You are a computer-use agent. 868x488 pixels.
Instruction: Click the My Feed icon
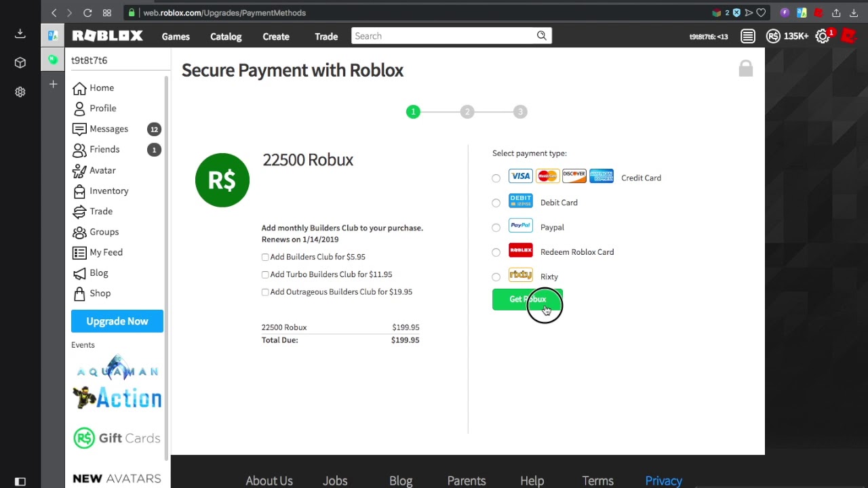79,253
